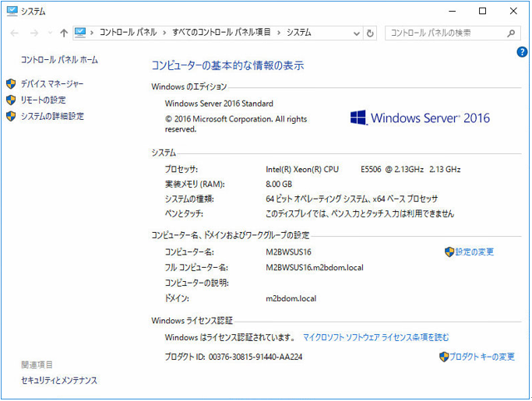Open システムの詳細設定 link

click(x=52, y=116)
